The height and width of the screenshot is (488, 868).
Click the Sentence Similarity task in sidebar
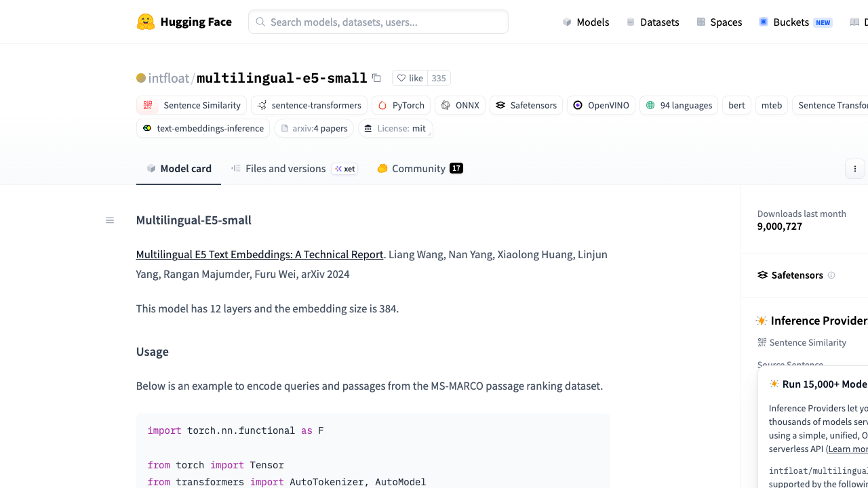tap(802, 342)
